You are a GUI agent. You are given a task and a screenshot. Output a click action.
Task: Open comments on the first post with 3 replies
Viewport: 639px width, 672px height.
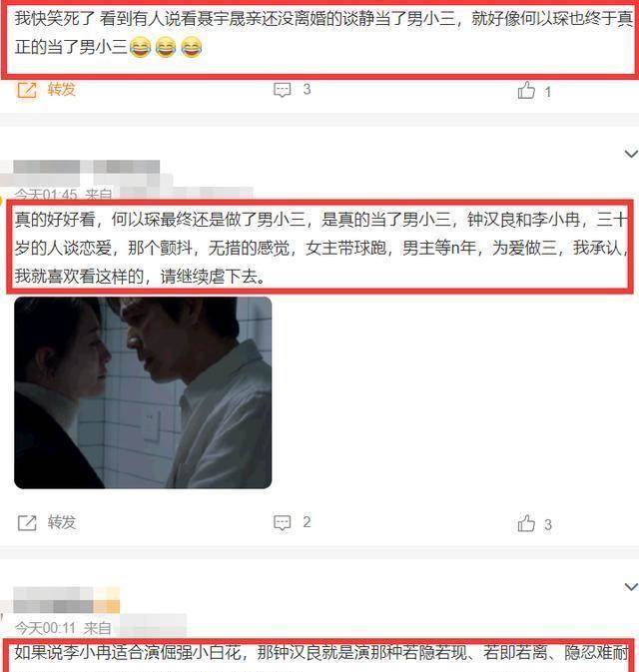[x=282, y=90]
